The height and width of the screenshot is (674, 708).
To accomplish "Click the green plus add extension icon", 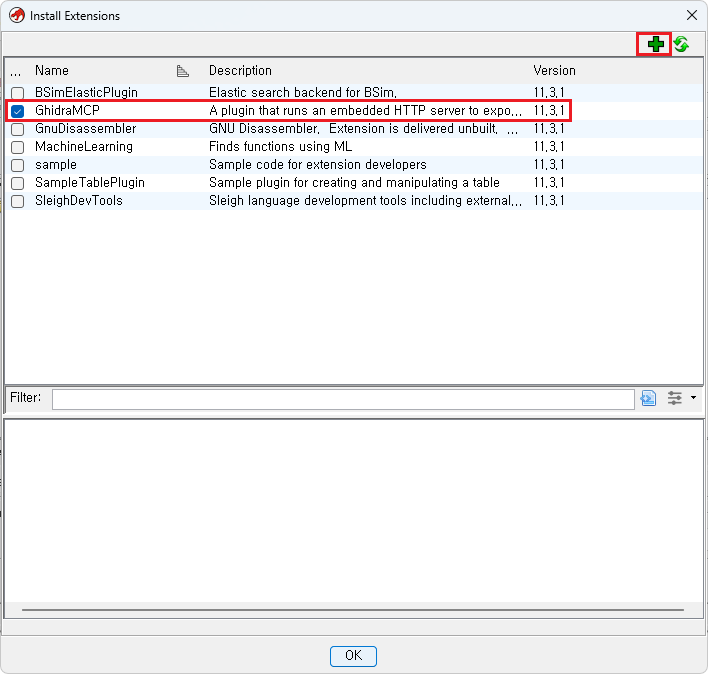I will [655, 44].
